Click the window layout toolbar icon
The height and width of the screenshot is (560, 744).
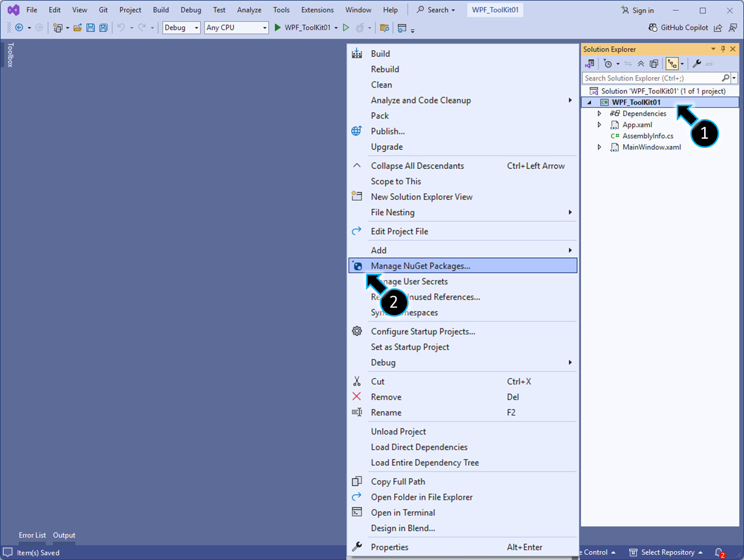pos(402,28)
